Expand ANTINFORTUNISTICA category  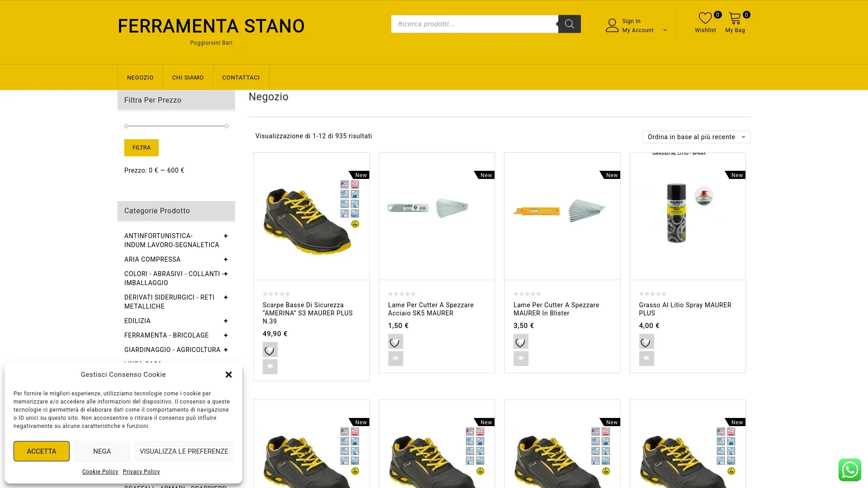(226, 236)
